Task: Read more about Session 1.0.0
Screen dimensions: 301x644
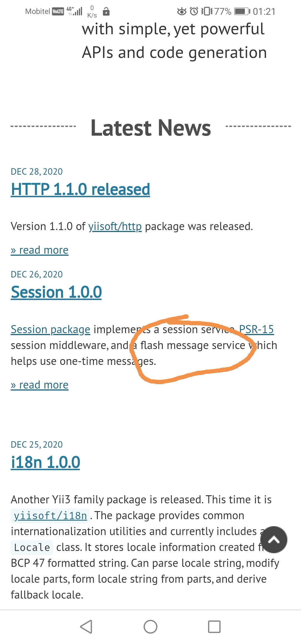Action: click(40, 385)
